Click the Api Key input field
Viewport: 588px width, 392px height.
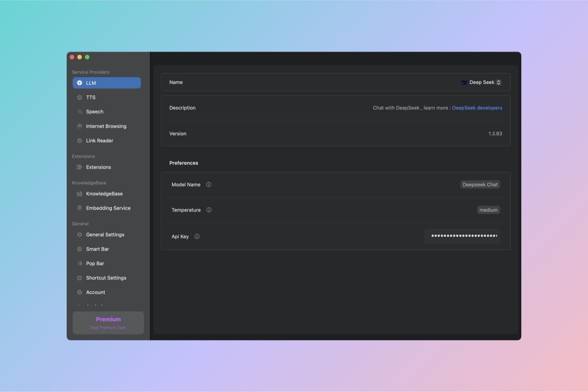click(462, 236)
